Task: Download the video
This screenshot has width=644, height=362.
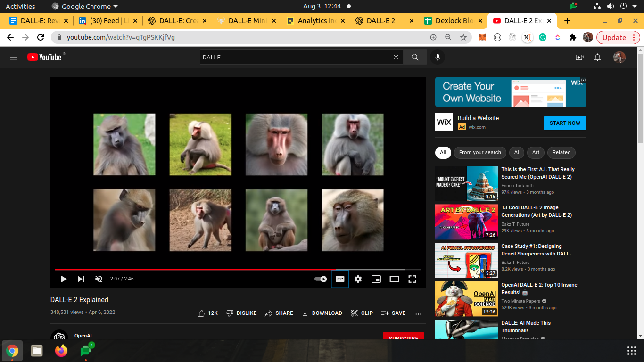Action: coord(322,313)
